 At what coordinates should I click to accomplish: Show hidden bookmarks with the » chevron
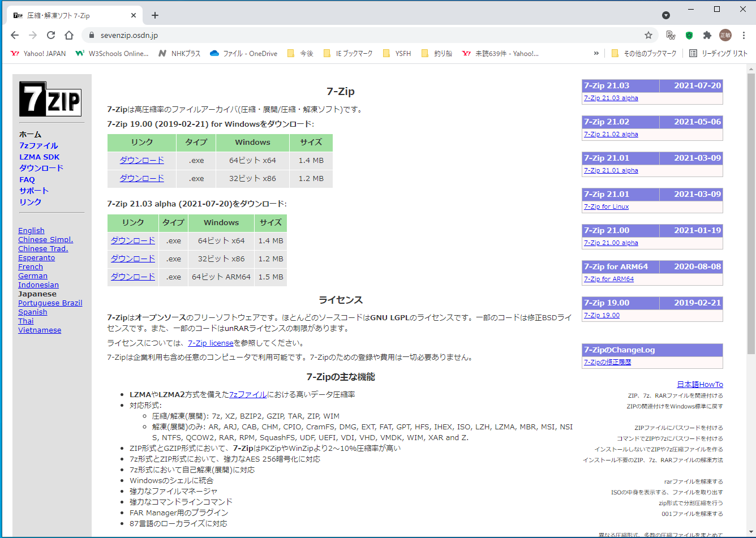[596, 54]
